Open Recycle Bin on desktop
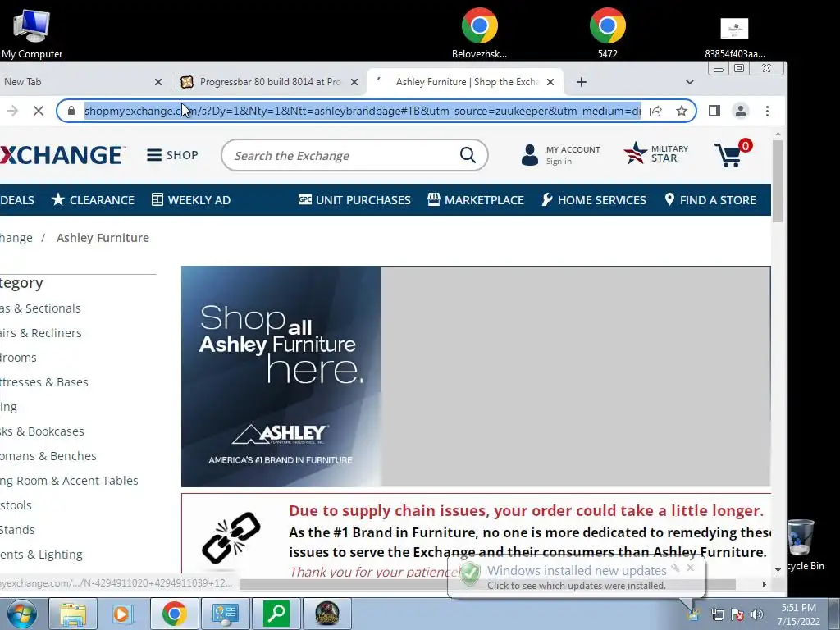The width and height of the screenshot is (840, 630). coord(802,545)
